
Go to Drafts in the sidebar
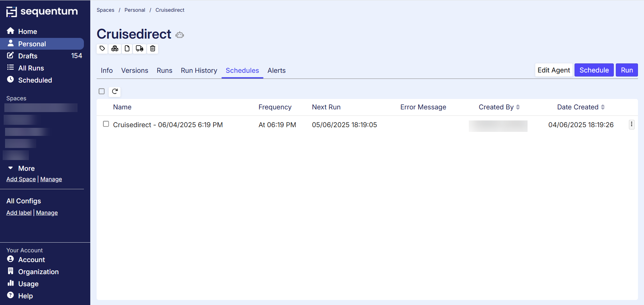click(x=28, y=56)
